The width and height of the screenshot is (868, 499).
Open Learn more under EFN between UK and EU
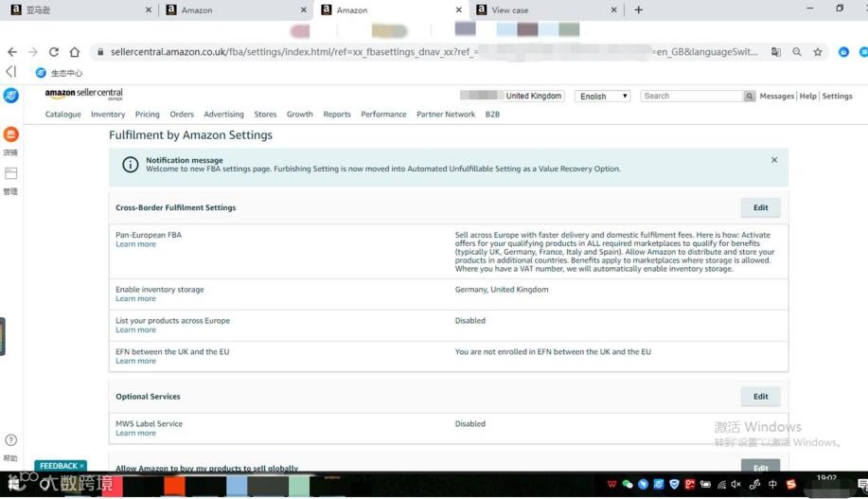(135, 361)
